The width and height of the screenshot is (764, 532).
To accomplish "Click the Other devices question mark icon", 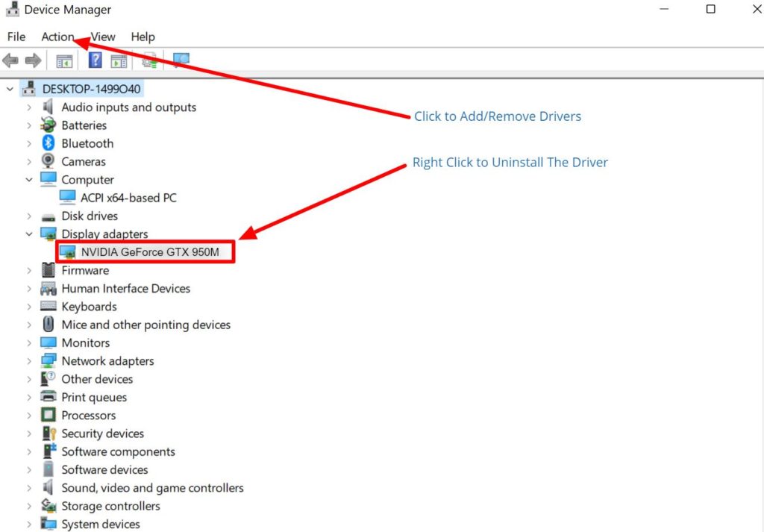I will pyautogui.click(x=48, y=378).
